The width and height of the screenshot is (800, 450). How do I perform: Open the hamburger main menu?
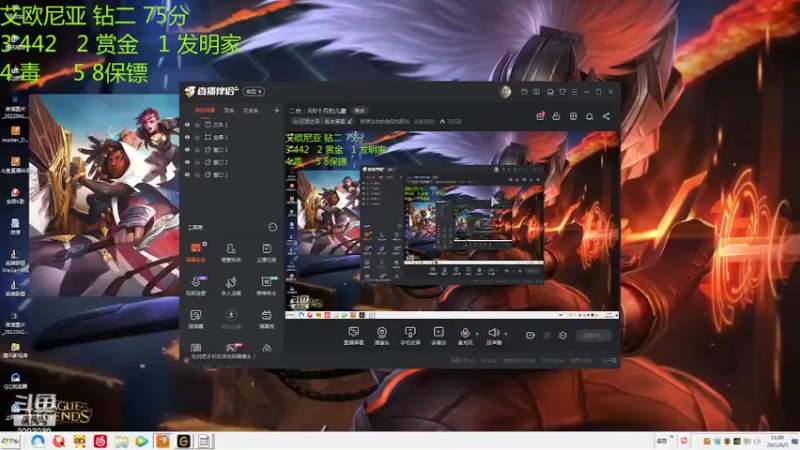574,92
